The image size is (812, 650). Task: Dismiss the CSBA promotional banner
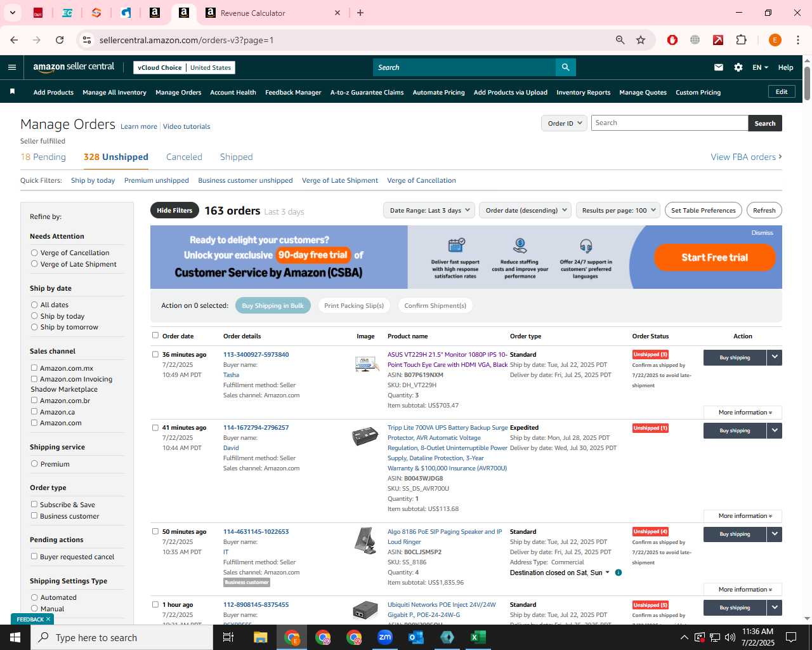pyautogui.click(x=762, y=233)
